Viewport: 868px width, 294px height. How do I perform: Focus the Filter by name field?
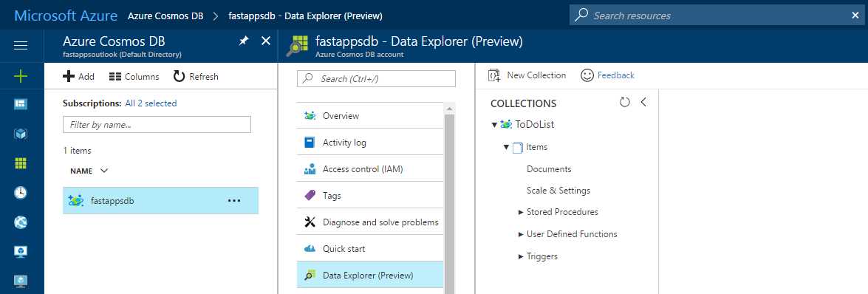[x=157, y=125]
